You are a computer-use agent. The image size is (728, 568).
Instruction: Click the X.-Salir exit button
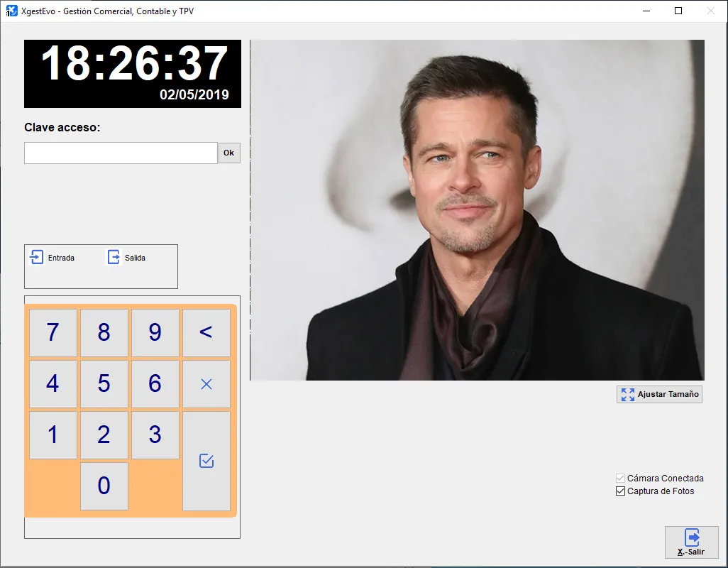[x=691, y=542]
